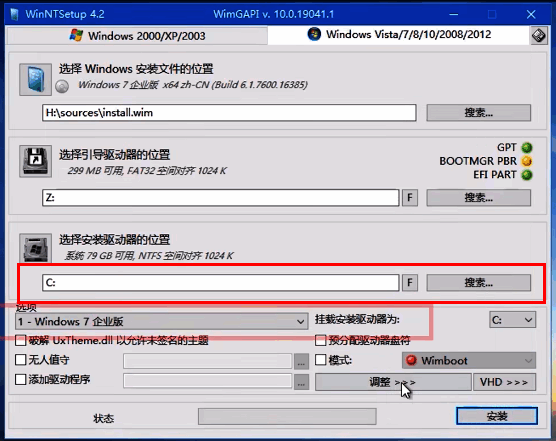The image size is (556, 441).
Task: Switch to Windows 2000/XP/2003 tab
Action: click(137, 36)
